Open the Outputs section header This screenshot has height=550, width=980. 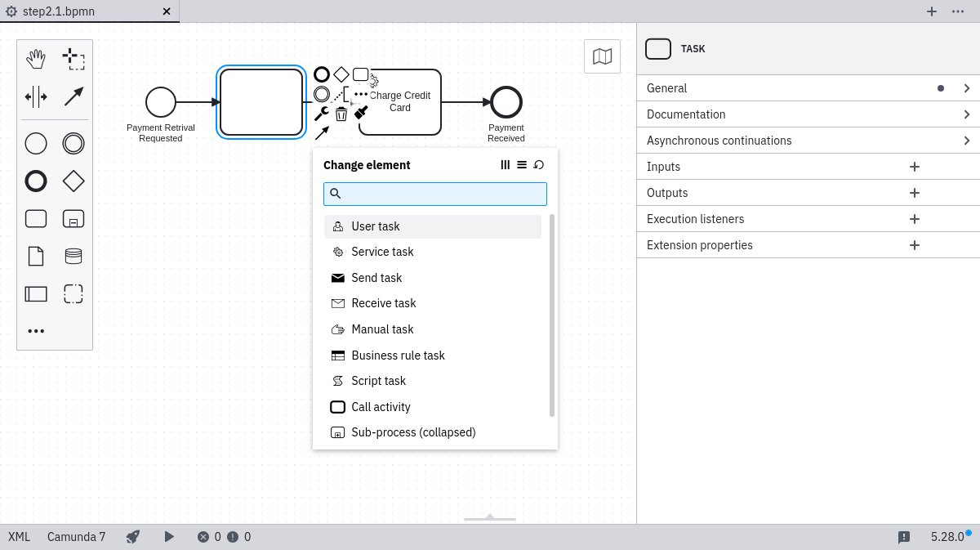point(808,193)
